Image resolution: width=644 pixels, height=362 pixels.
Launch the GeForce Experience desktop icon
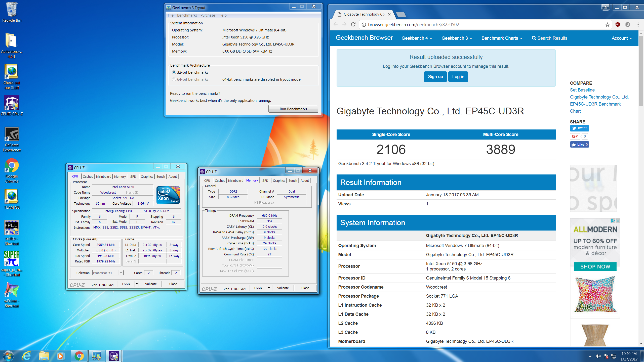tap(12, 140)
